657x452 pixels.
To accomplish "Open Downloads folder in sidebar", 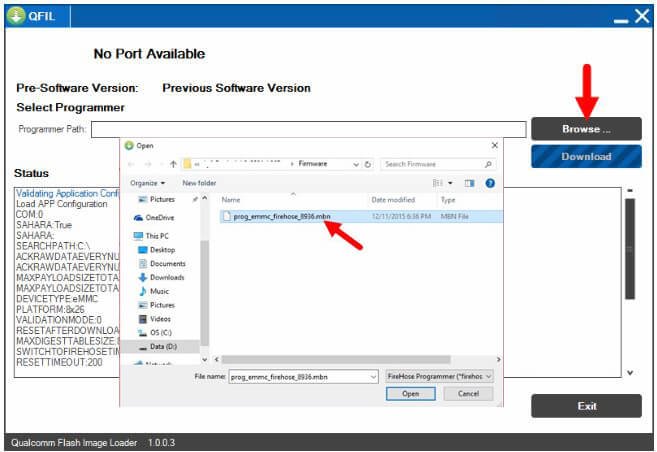I will tap(161, 277).
